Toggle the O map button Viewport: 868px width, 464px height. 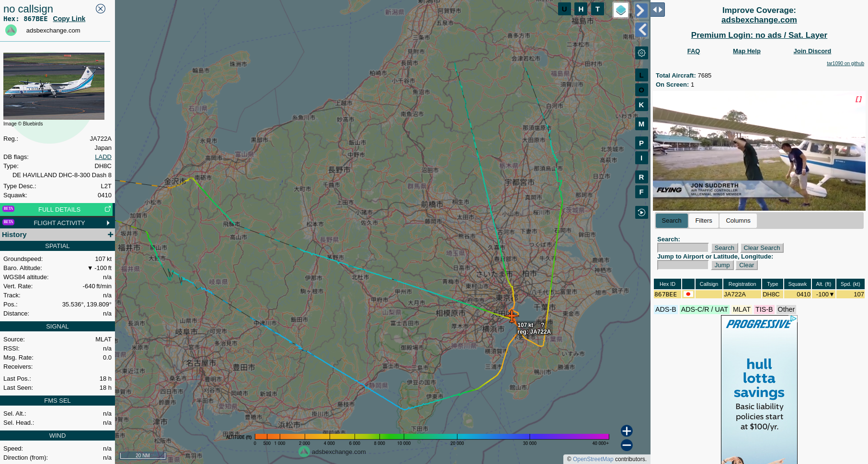point(641,90)
